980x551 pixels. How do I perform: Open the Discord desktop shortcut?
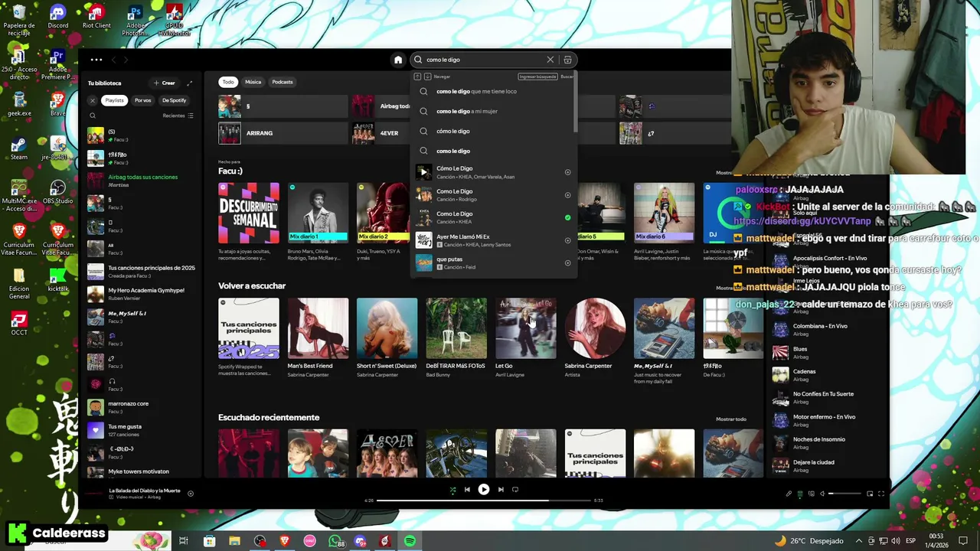(57, 17)
